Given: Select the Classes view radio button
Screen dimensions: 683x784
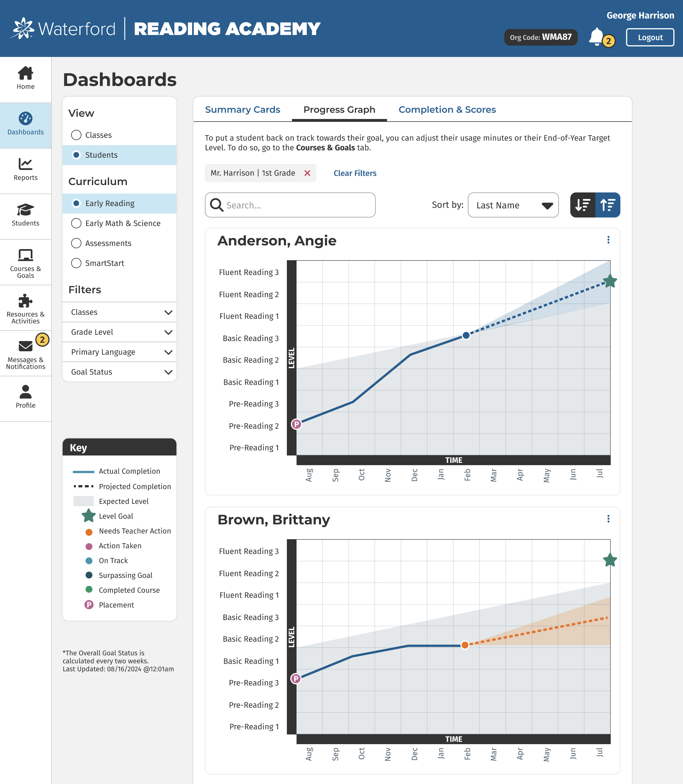Looking at the screenshot, I should pyautogui.click(x=76, y=135).
